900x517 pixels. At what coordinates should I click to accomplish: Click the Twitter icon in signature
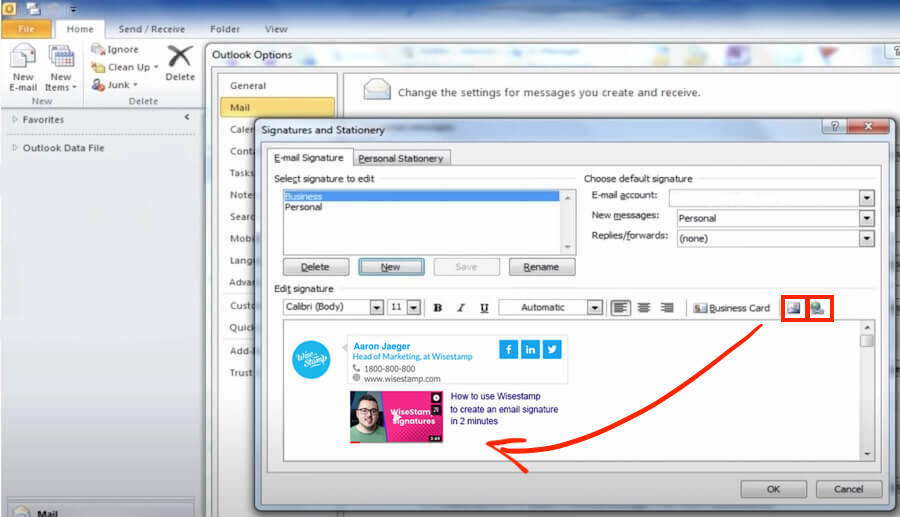point(552,349)
